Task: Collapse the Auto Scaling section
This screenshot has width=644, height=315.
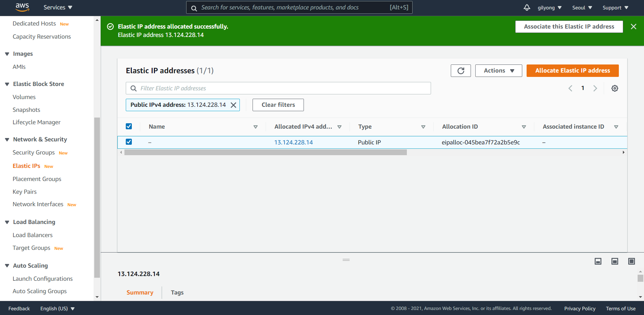Action: click(x=7, y=266)
